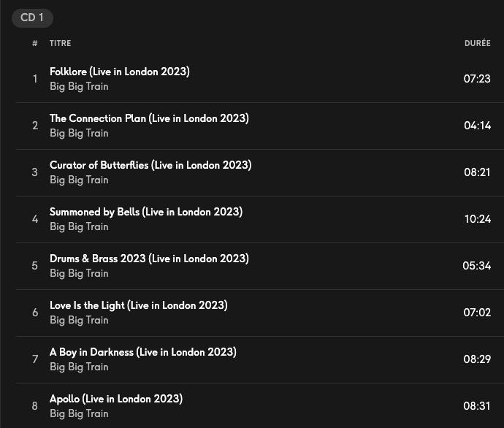
Task: Open Big Big Train artist under Apollo
Action: click(79, 413)
